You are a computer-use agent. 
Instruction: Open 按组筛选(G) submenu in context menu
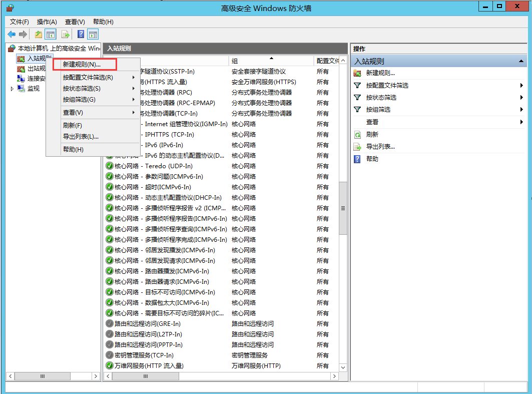[99, 99]
